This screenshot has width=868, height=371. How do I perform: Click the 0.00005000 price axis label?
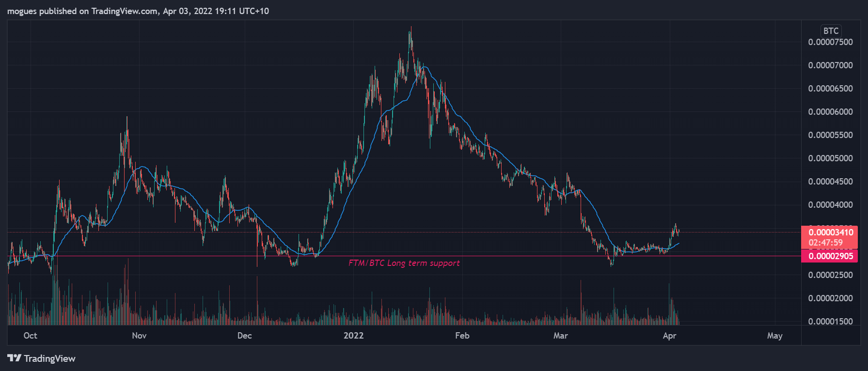(x=830, y=158)
